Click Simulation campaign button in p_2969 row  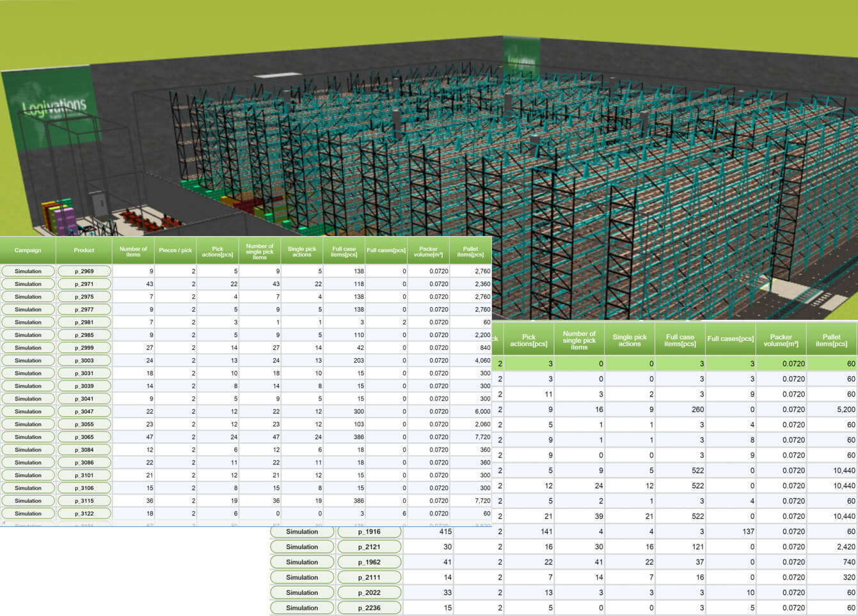28,271
